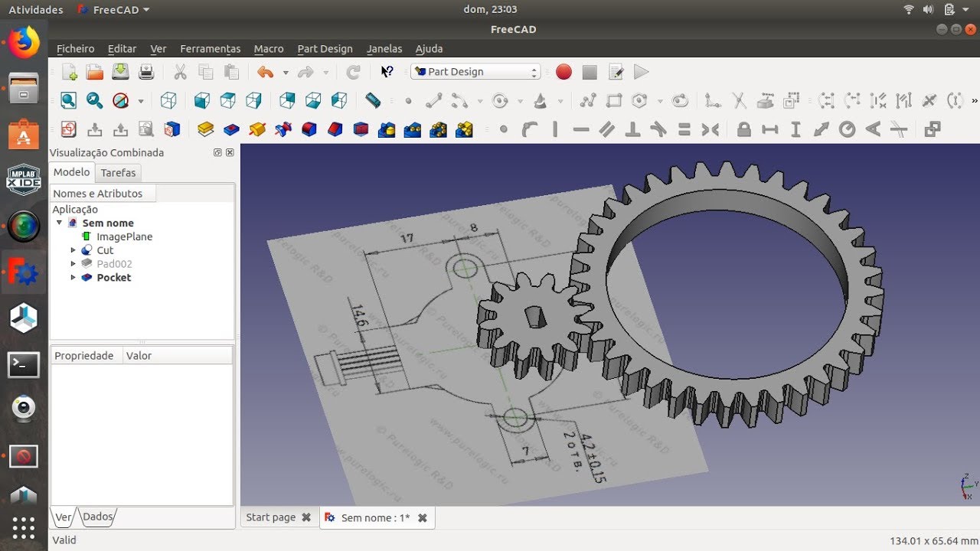Click the Propriedade column header
Viewport: 980px width, 551px height.
coord(86,356)
